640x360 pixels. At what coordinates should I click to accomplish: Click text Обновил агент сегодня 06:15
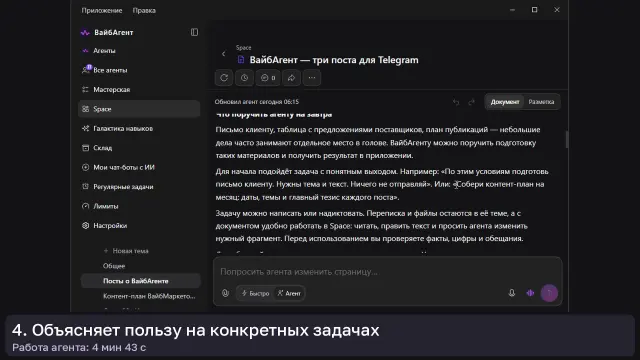point(257,102)
